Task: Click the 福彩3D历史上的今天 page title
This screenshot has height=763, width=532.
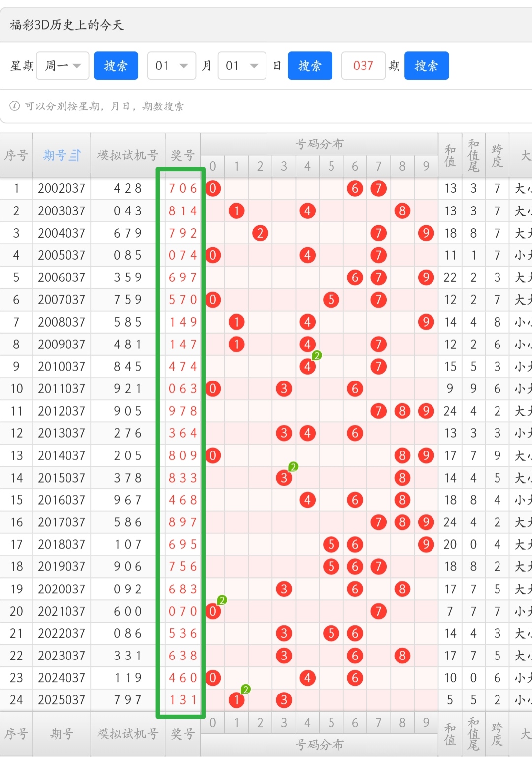Action: pos(66,25)
